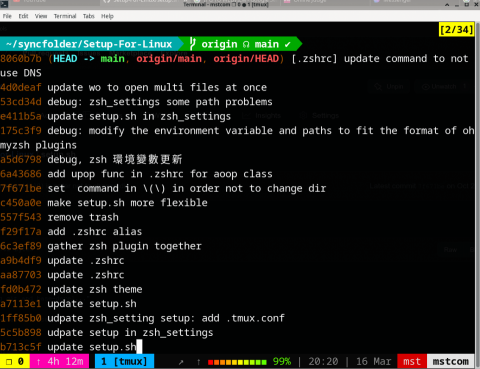
Task: Click the yellow session indicator 0 in status bar
Action: [x=15, y=361]
